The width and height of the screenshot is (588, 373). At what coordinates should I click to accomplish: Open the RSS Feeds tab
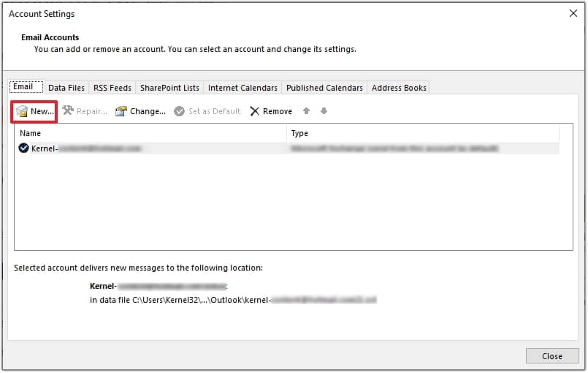[x=112, y=88]
